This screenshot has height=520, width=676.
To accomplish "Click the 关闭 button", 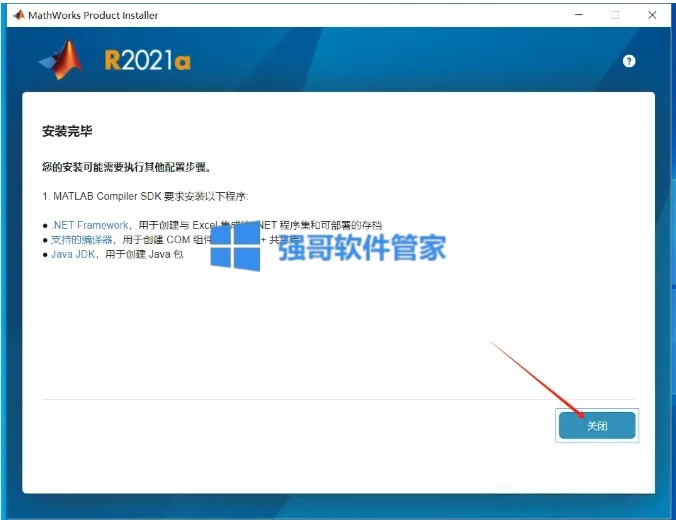I will pos(597,426).
